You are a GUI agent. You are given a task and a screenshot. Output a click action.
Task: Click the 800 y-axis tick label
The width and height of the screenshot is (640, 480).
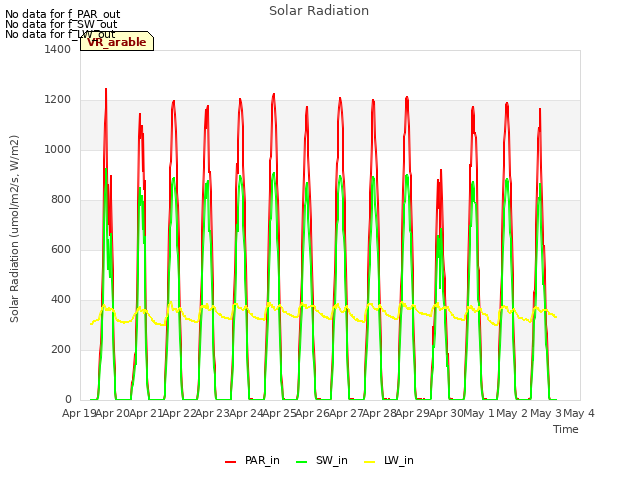[61, 200]
